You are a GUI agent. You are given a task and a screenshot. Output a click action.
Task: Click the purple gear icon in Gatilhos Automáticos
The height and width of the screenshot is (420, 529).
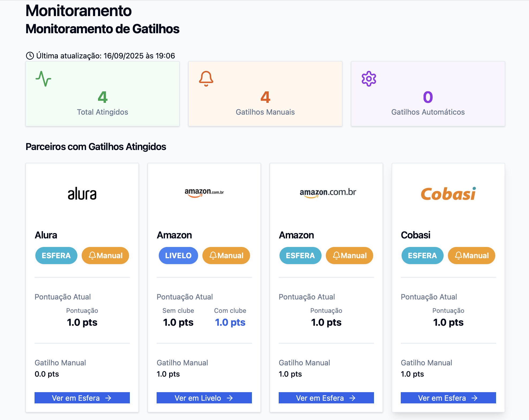pos(369,79)
